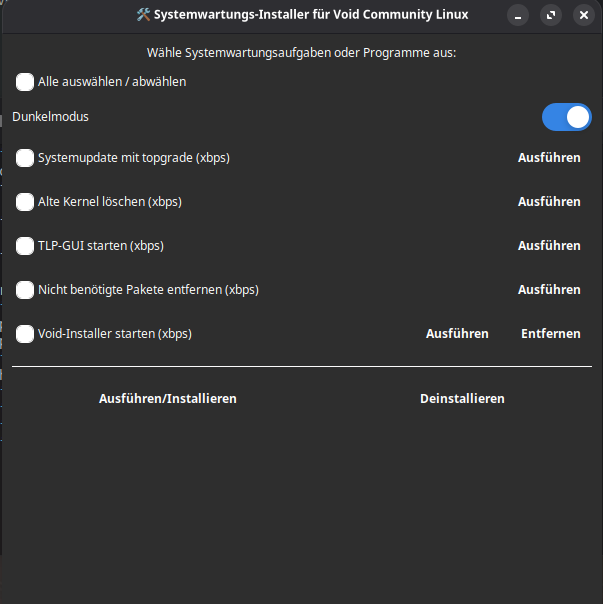Check the 'Alle auswählen / abwählen' checkbox
This screenshot has height=604, width=603.
tap(25, 82)
